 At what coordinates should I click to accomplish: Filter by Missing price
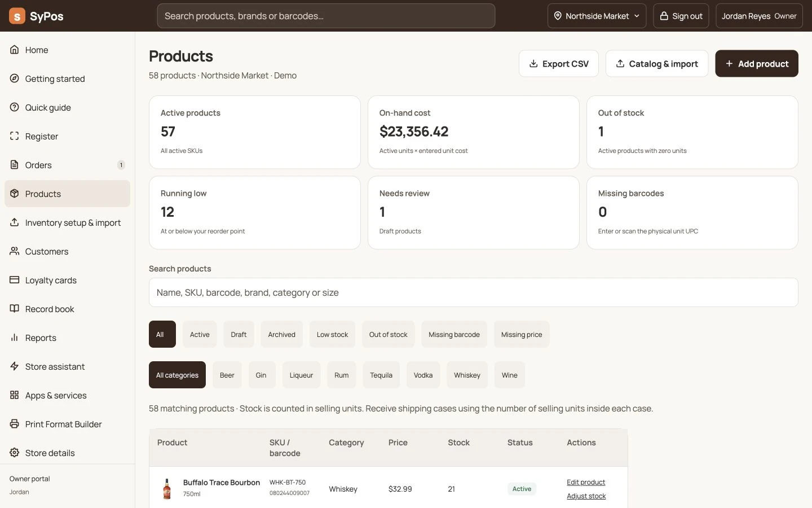(522, 334)
